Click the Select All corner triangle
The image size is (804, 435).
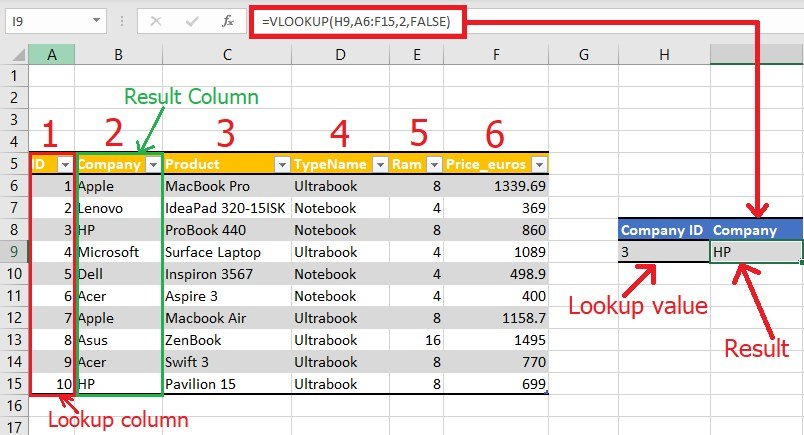click(x=18, y=54)
